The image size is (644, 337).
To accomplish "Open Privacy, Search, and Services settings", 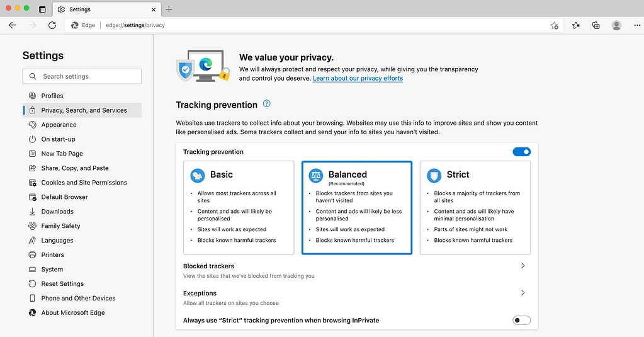I will pos(82,110).
